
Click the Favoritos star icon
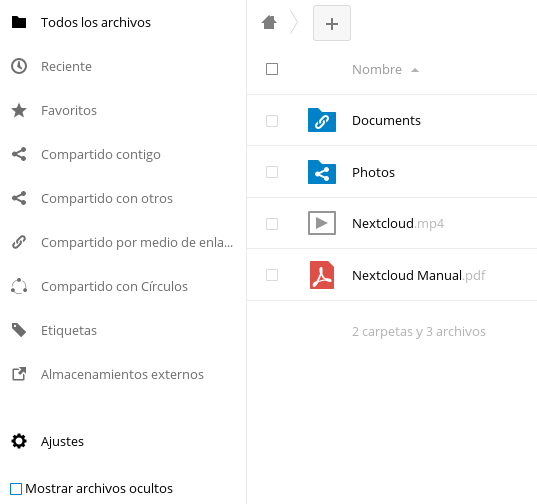coord(19,111)
